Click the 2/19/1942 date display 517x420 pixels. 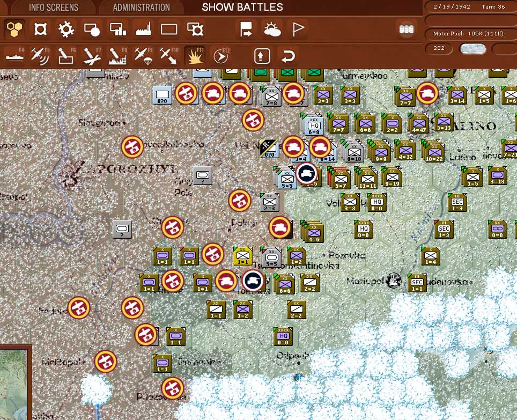[x=452, y=6]
